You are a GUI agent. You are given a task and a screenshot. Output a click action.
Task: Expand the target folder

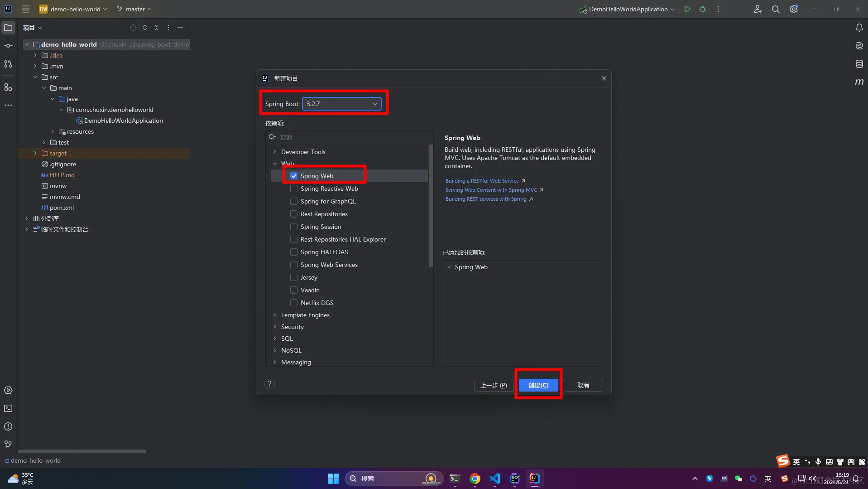pos(35,153)
